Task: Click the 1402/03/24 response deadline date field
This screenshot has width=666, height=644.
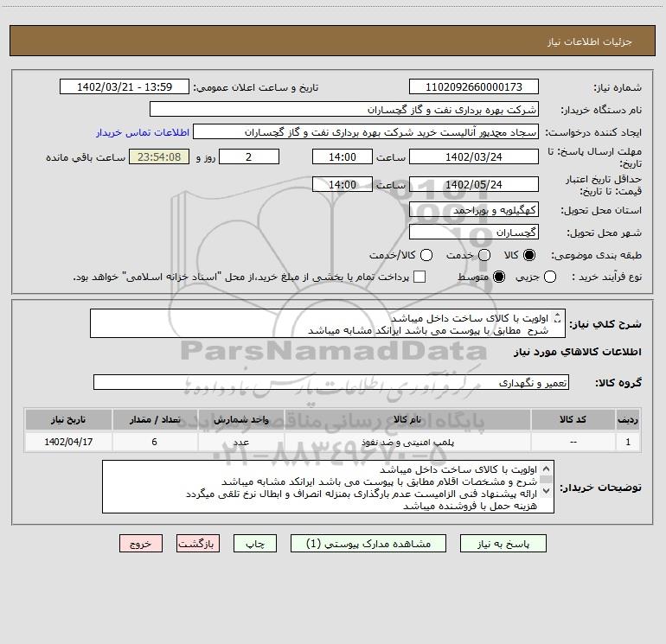Action: point(474,156)
